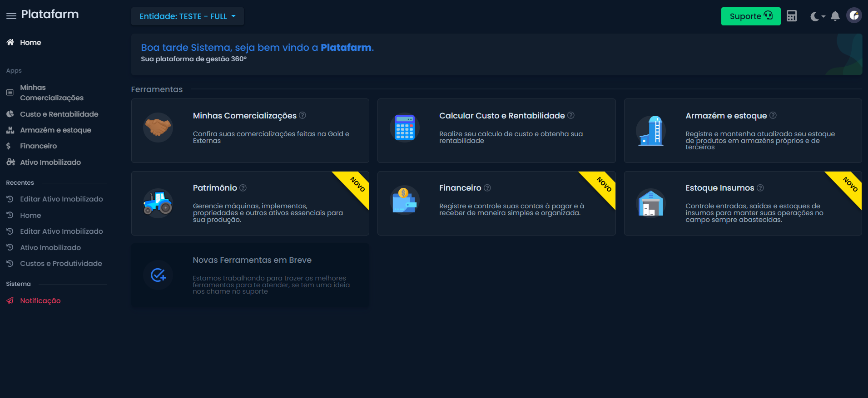Click the calculator icon in top bar
This screenshot has width=868, height=398.
tap(792, 16)
